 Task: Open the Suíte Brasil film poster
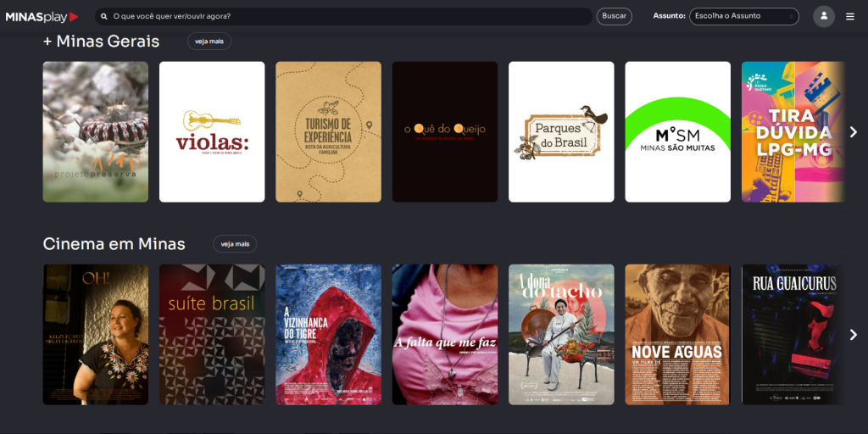[212, 334]
